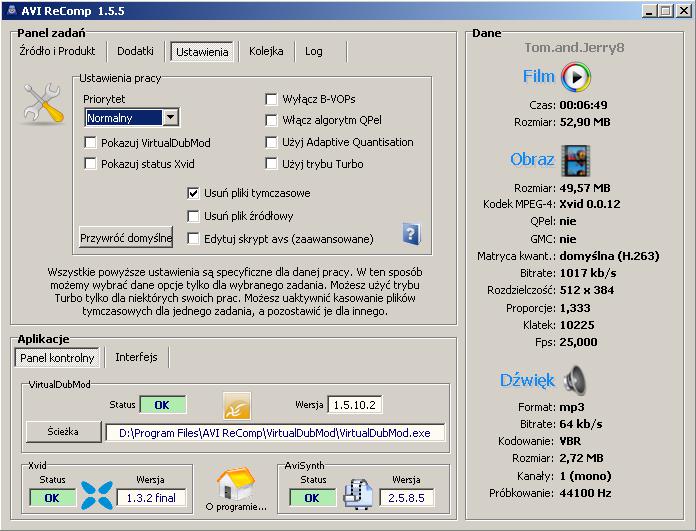Open the Priorytet dropdown arrow
The height and width of the screenshot is (531, 696).
[x=170, y=118]
